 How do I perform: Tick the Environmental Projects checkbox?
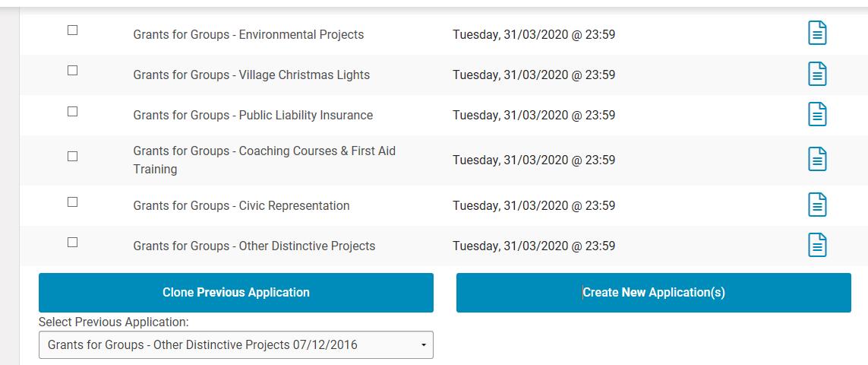[73, 30]
